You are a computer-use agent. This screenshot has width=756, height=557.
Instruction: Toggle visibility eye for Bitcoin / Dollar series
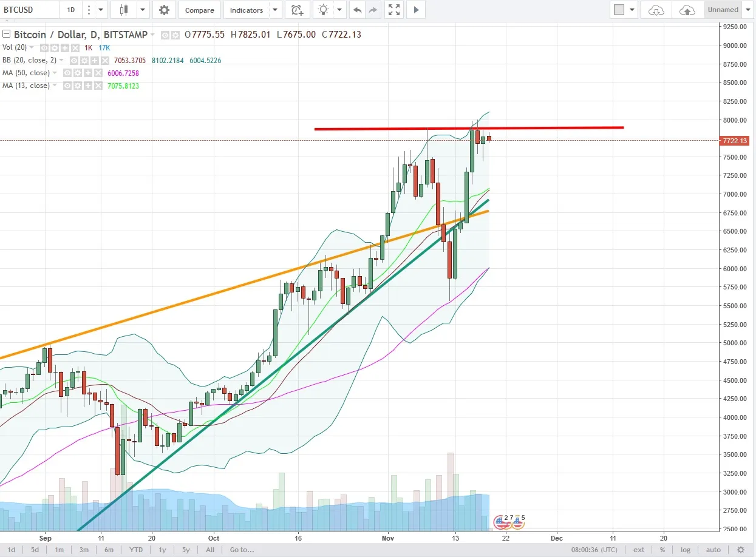[x=165, y=35]
